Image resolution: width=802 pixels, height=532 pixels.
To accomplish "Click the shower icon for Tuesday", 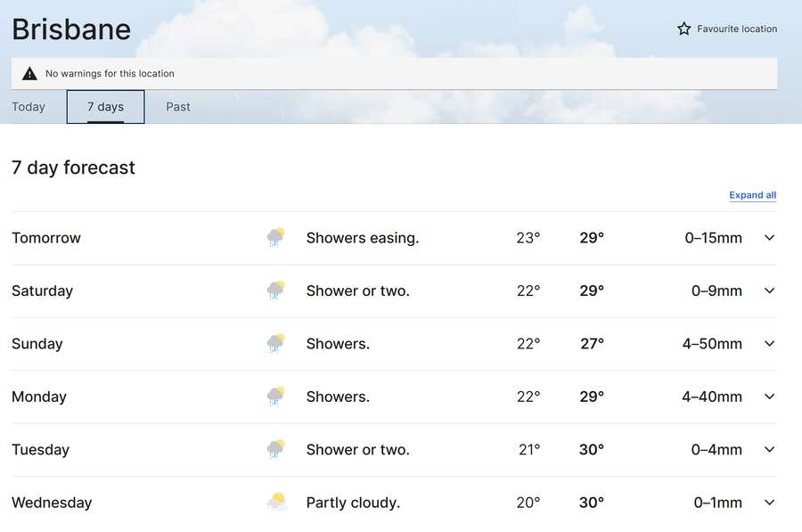I will (x=275, y=449).
